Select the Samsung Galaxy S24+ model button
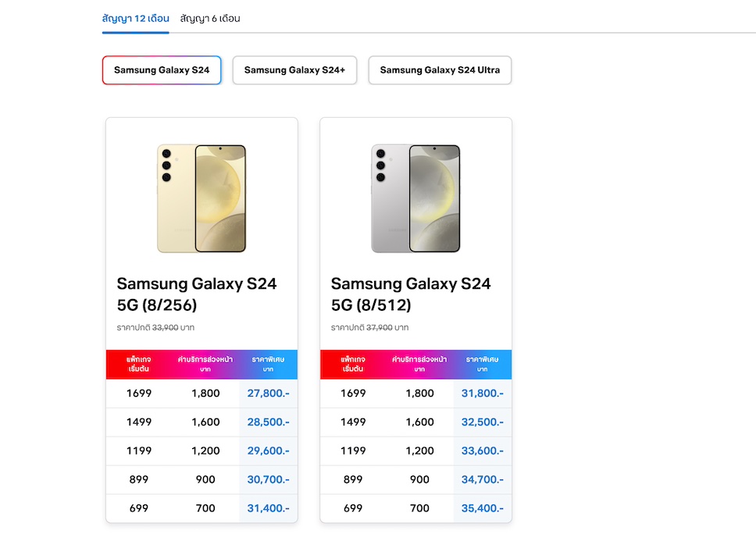Image resolution: width=756 pixels, height=545 pixels. (294, 70)
